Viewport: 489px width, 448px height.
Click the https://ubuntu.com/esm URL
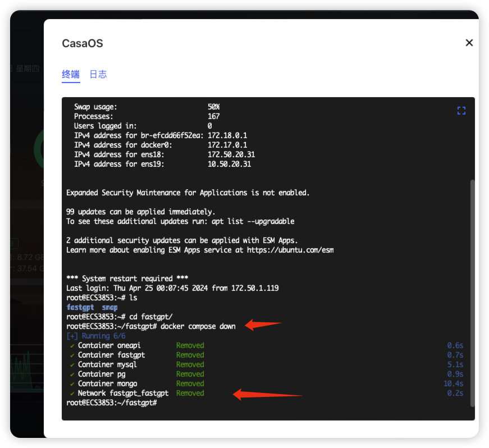point(290,250)
